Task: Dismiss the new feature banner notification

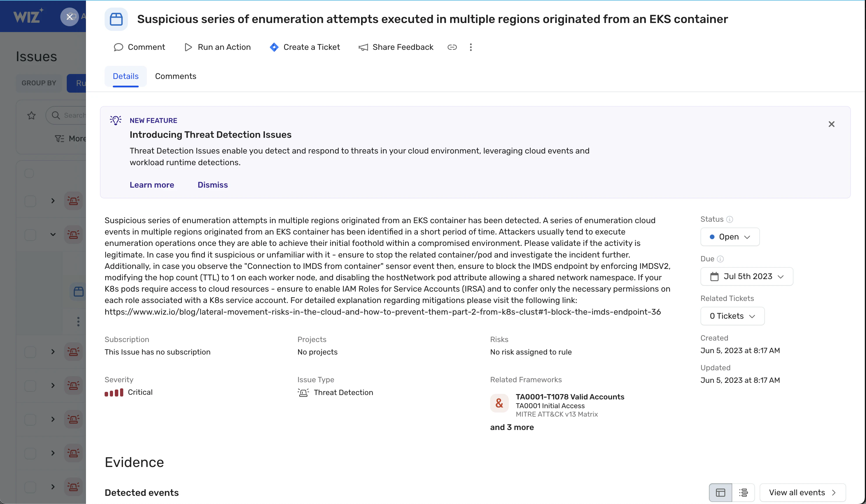Action: coord(832,124)
